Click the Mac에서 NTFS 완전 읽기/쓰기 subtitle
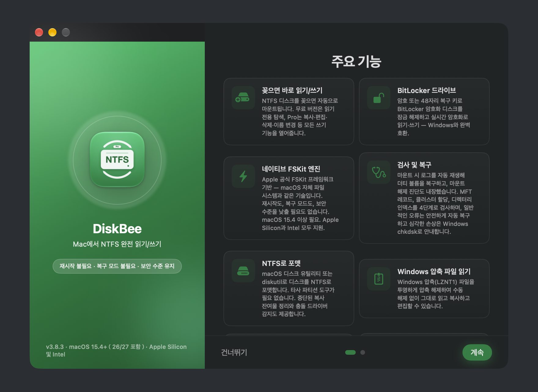538x392 pixels. pos(117,244)
